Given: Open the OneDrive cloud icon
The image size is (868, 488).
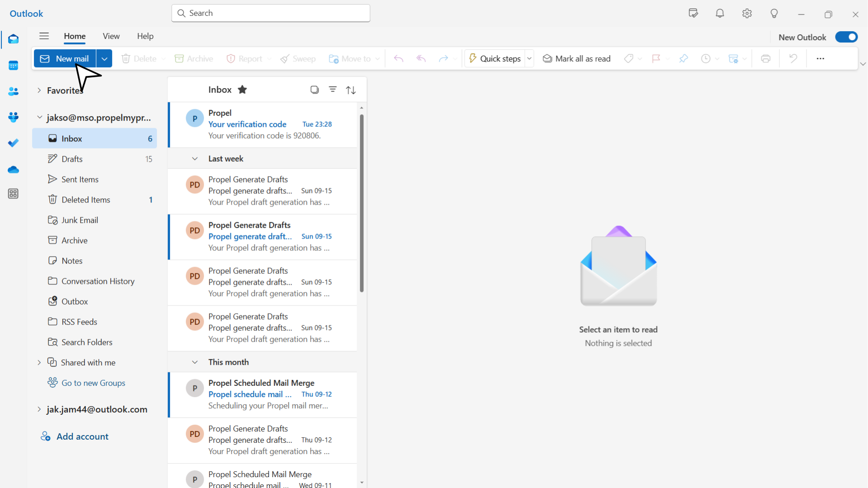Looking at the screenshot, I should [x=13, y=169].
